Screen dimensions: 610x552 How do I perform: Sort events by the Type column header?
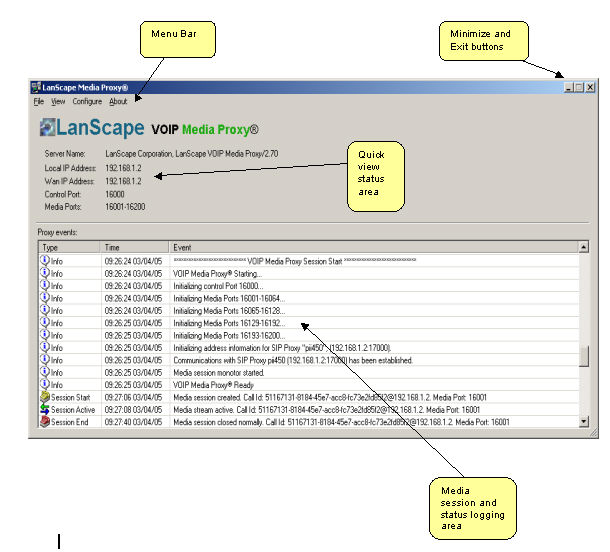tap(69, 247)
